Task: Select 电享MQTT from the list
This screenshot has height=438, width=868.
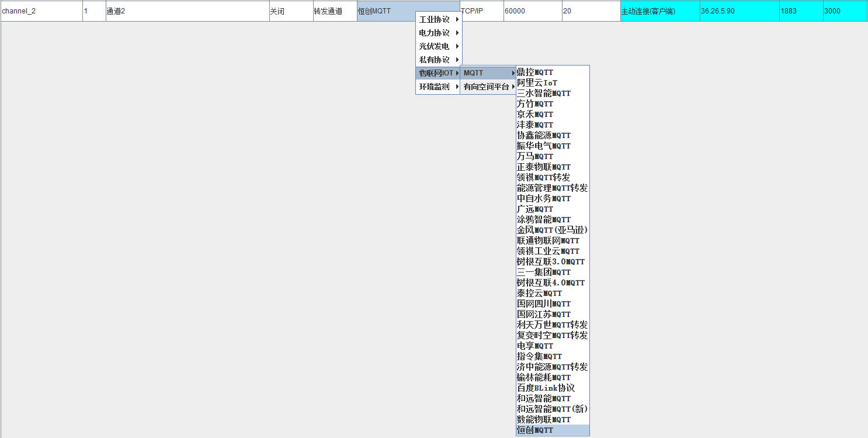Action: pyautogui.click(x=553, y=346)
